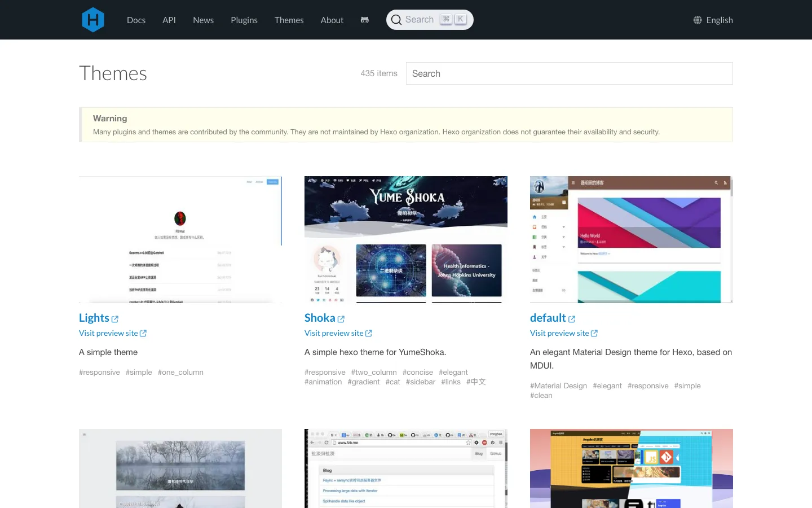Select the #clean tag
This screenshot has width=812, height=508.
[x=541, y=395]
